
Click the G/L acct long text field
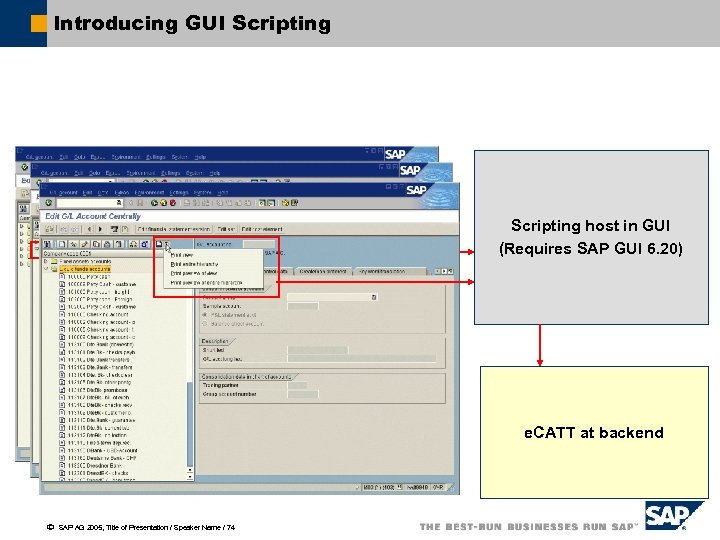pyautogui.click(x=361, y=359)
